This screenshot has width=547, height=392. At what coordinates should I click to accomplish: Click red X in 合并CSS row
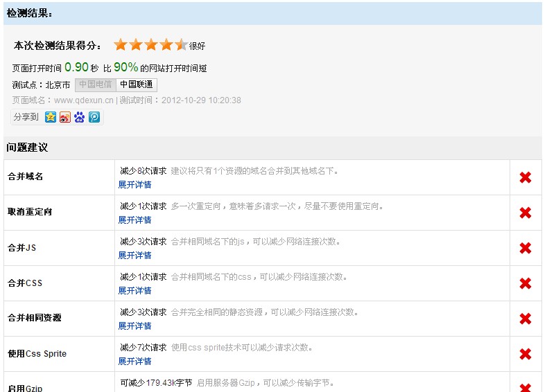(525, 283)
